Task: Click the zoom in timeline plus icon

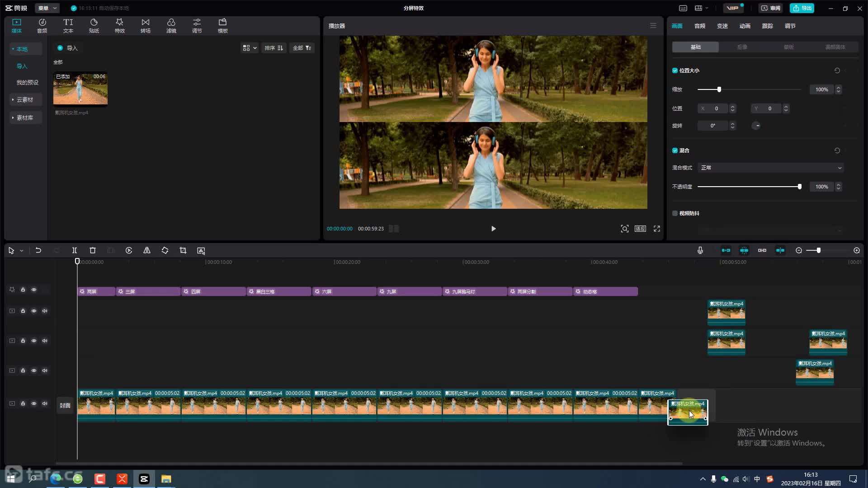Action: tap(857, 250)
